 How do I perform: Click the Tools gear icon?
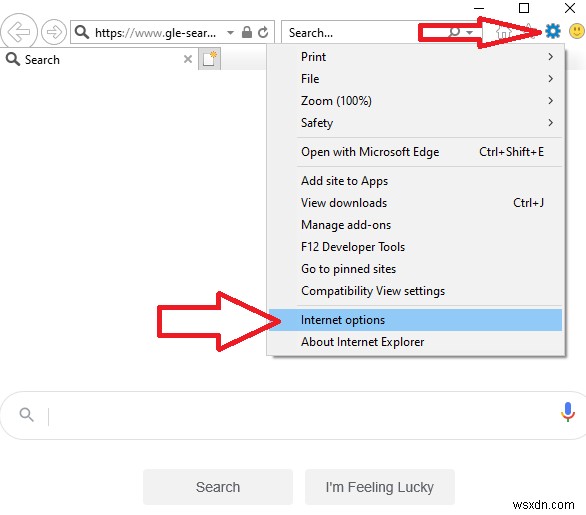coord(553,31)
